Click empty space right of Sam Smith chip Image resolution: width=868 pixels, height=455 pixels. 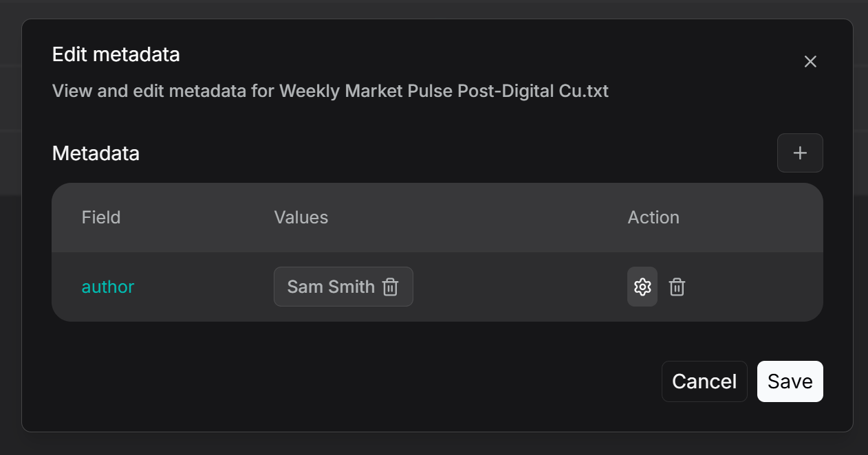coord(516,287)
